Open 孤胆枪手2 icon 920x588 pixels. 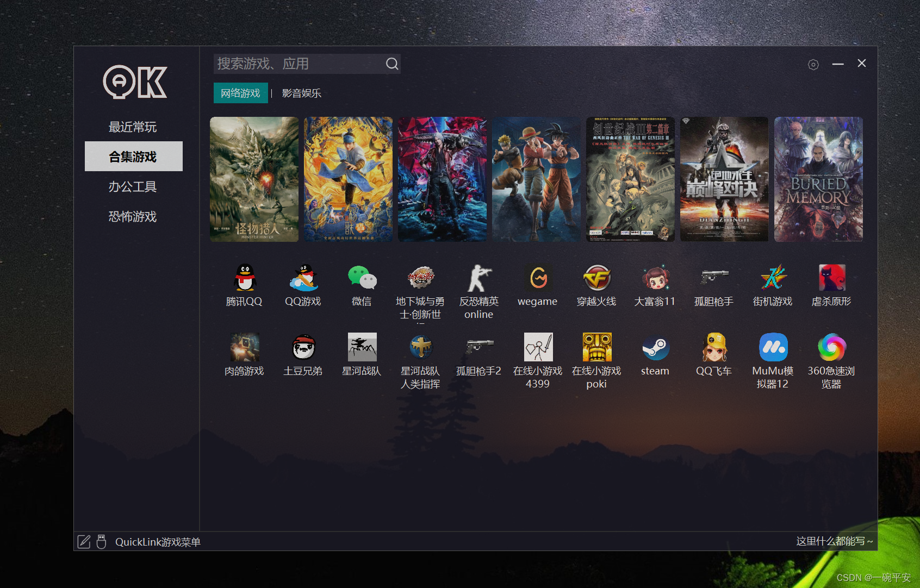pos(480,347)
